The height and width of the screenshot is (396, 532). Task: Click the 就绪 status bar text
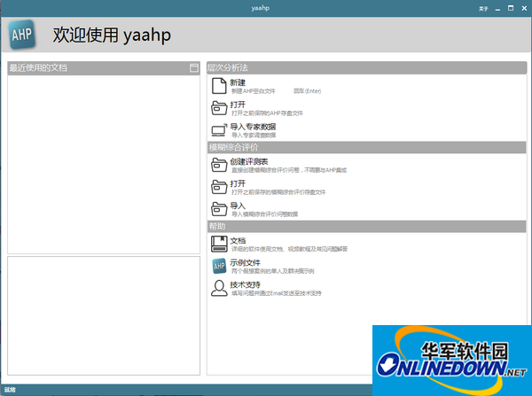coord(10,390)
